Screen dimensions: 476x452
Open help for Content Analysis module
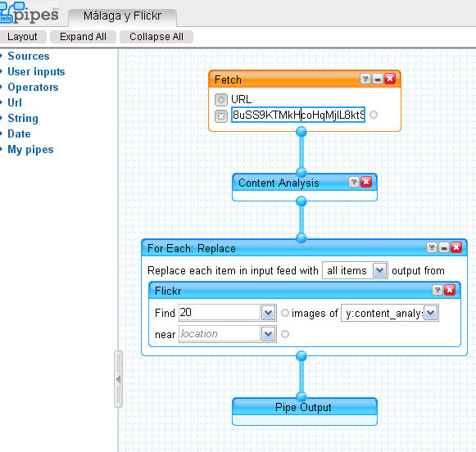point(354,182)
